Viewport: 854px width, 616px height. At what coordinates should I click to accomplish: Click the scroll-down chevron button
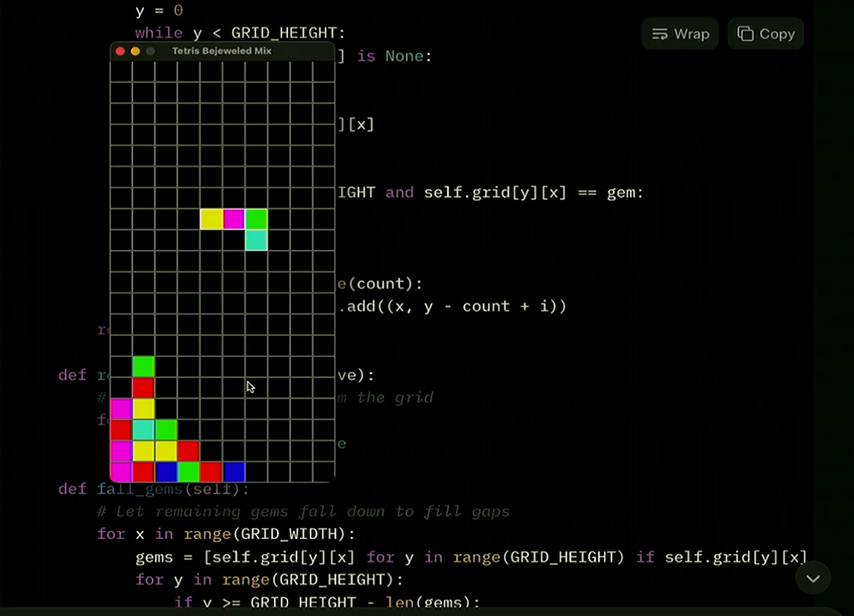coord(813,579)
